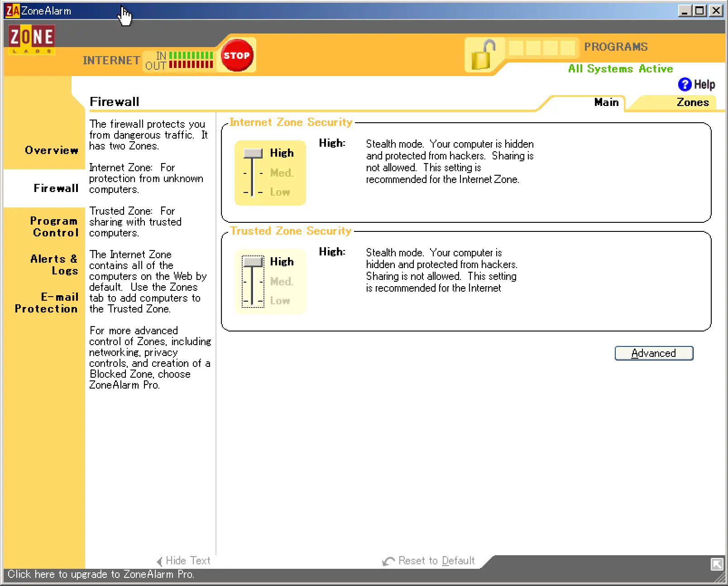Toggle the Internet padlock icon
Image resolution: width=728 pixels, height=586 pixels.
pyautogui.click(x=483, y=56)
